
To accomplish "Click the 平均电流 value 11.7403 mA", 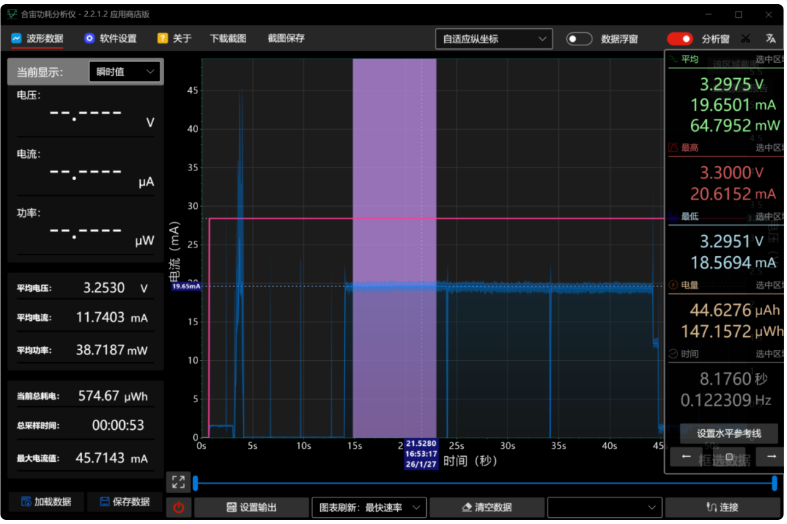I will 112,318.
